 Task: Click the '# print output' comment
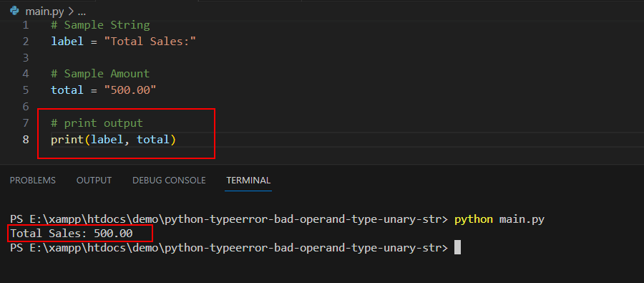pyautogui.click(x=97, y=123)
